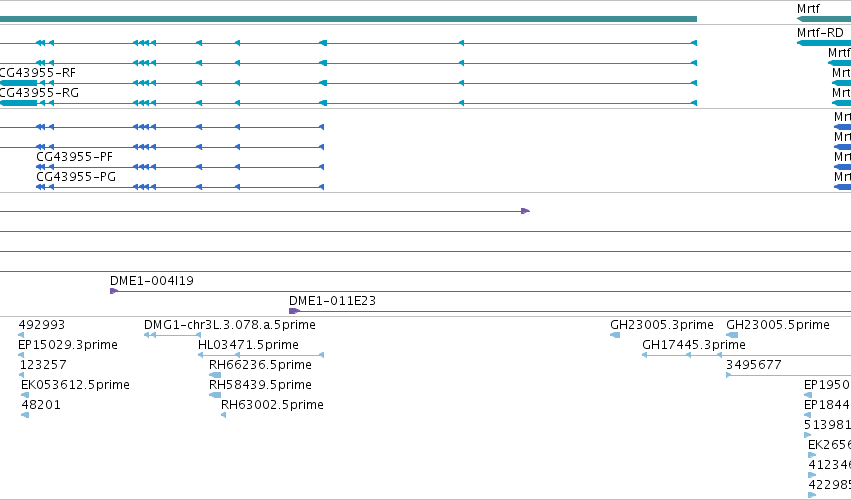Click the 123257 arrow glyph
Viewport: 851px width, 500px height.
pyautogui.click(x=22, y=375)
